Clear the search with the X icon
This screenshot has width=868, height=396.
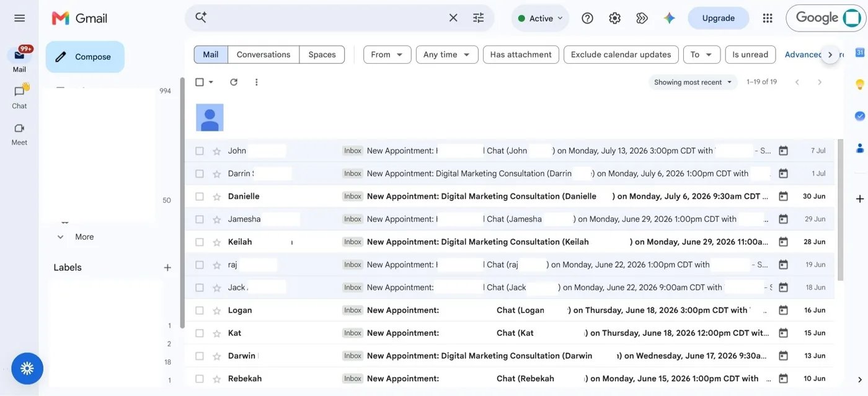pos(453,18)
